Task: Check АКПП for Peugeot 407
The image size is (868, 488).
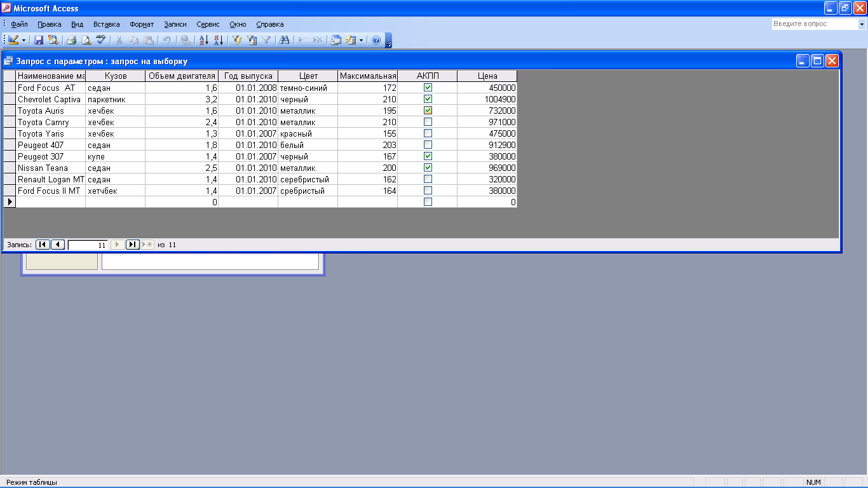Action: point(428,145)
